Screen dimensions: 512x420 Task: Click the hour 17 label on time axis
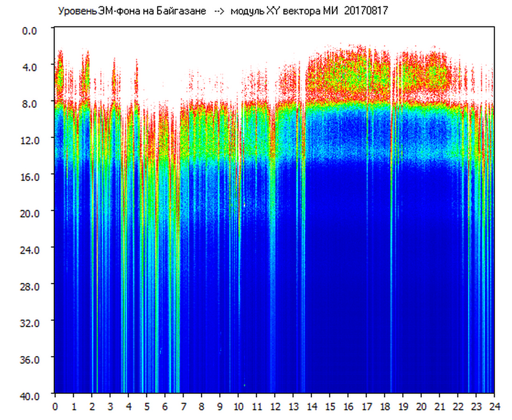click(x=366, y=406)
